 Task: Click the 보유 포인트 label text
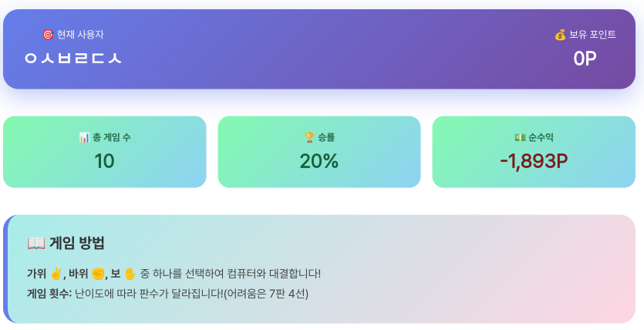point(593,35)
